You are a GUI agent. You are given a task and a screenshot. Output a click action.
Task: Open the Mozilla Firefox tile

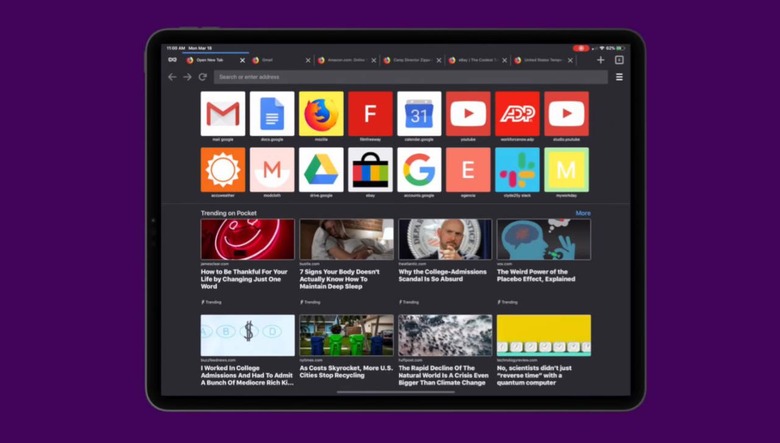(321, 114)
